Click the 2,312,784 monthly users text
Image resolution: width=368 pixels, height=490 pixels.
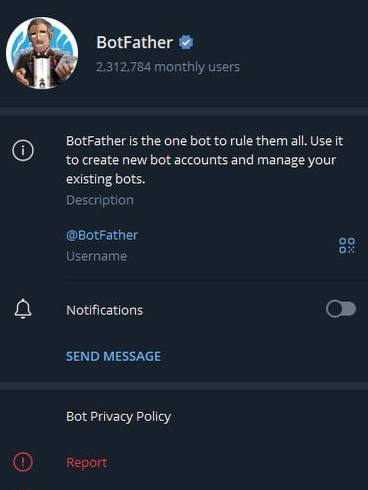coord(168,67)
